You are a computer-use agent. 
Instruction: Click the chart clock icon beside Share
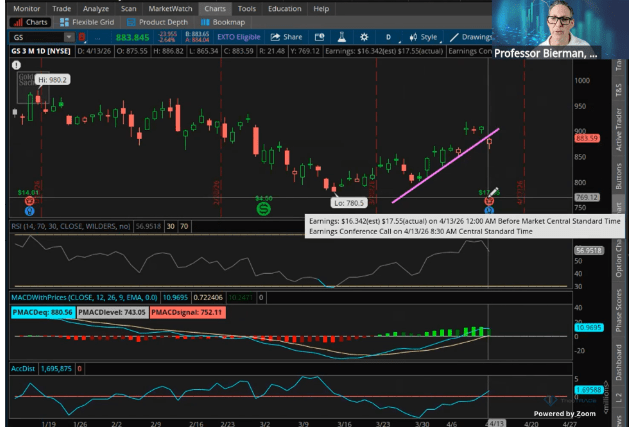(x=320, y=37)
